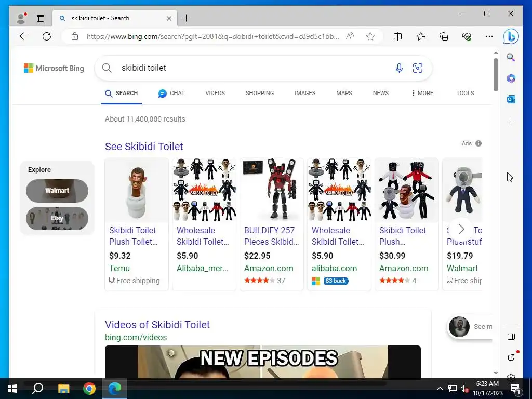Go back to previous page
This screenshot has height=399, width=532.
point(24,36)
